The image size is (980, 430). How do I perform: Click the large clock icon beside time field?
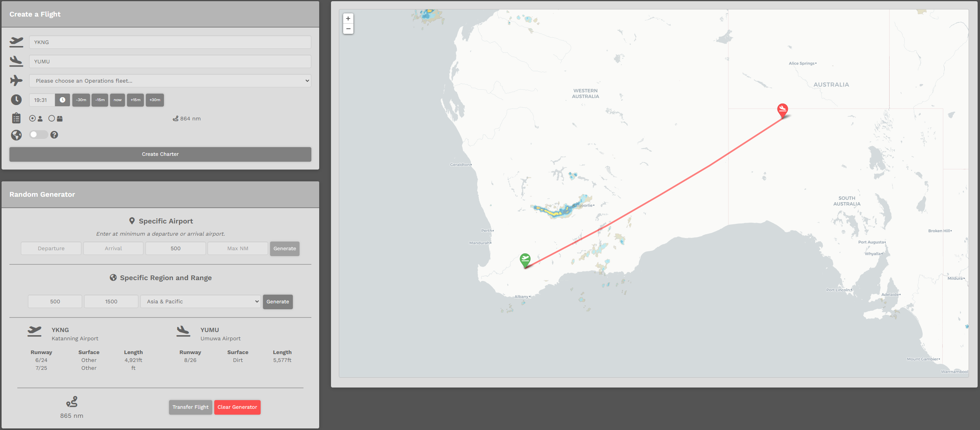(16, 100)
